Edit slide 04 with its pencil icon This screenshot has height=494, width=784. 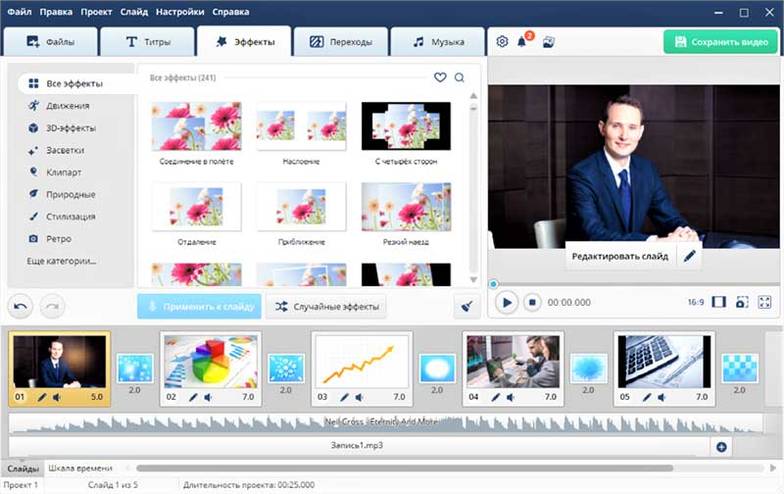496,397
